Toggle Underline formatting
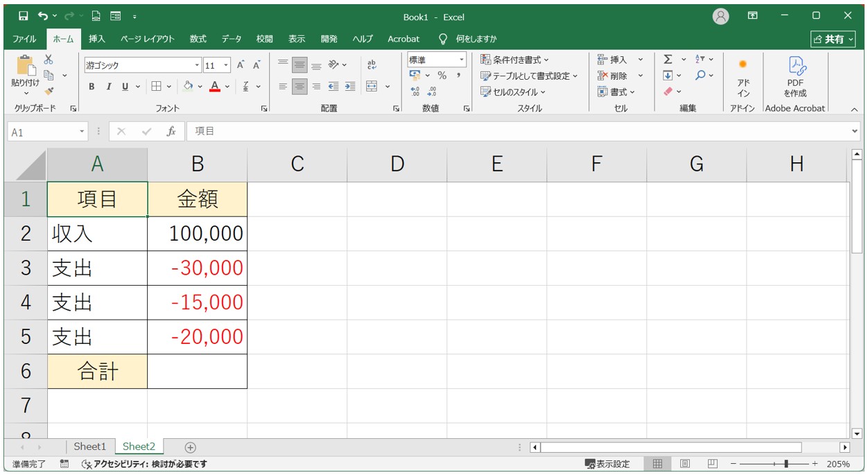The height and width of the screenshot is (475, 868). 125,87
